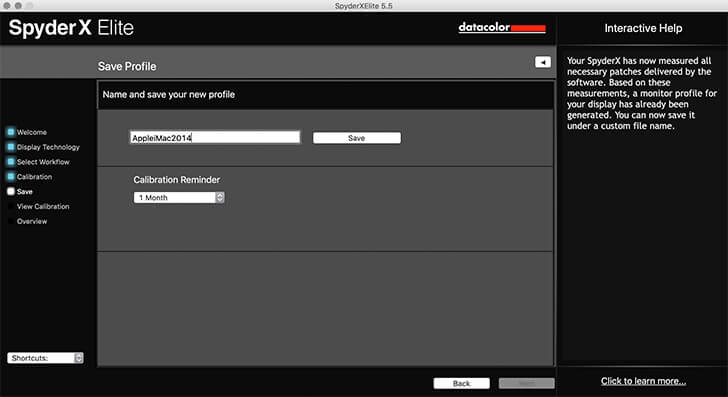Image resolution: width=728 pixels, height=397 pixels.
Task: Click the Select Workflow step indicator square
Action: 11,162
